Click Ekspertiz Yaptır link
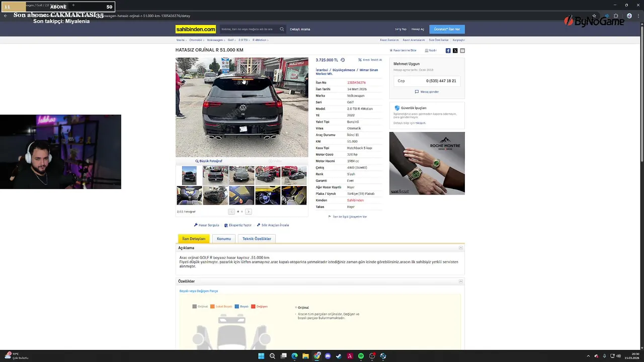The image size is (644, 362). click(238, 225)
